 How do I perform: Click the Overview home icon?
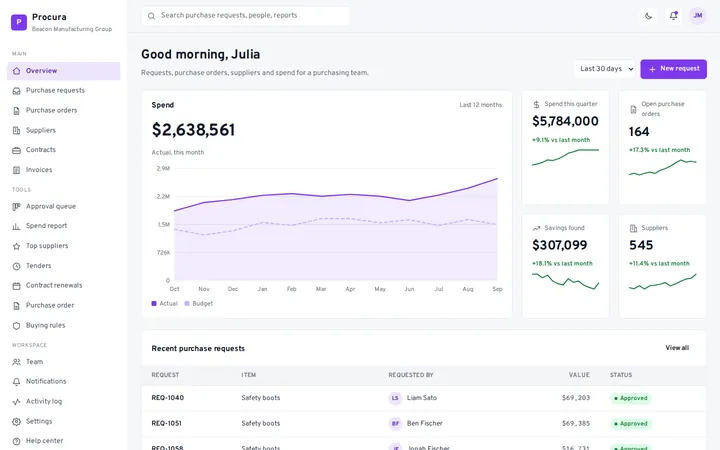(17, 71)
